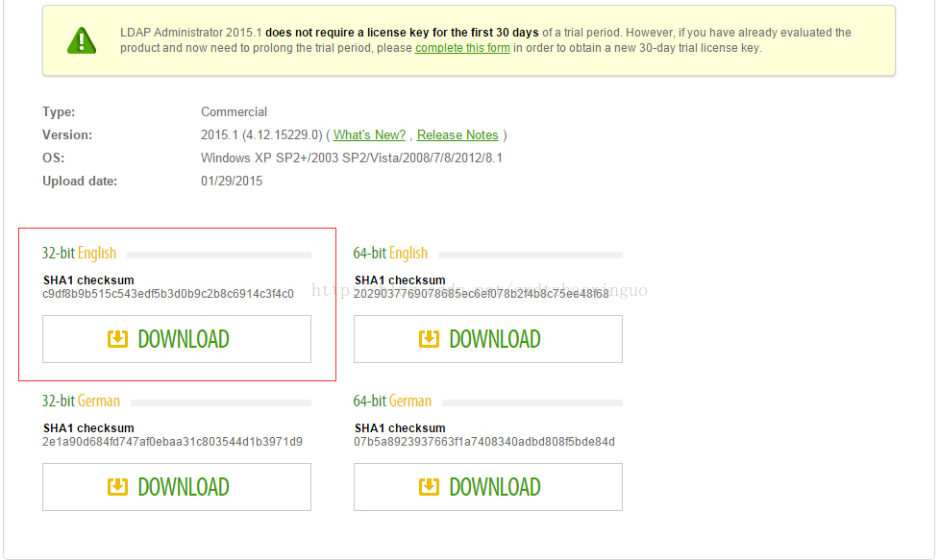Click the 32-bit German heading

coord(81,401)
